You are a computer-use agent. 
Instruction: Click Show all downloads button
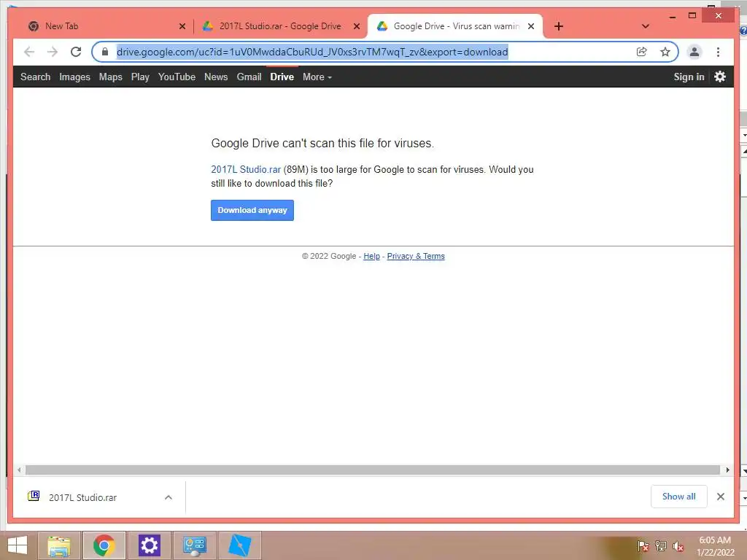coord(679,497)
